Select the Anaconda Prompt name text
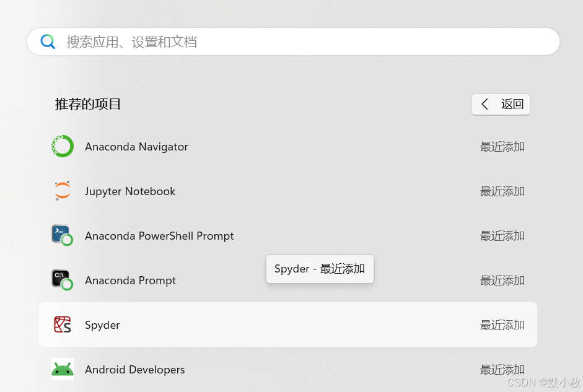Viewport: 583px width, 392px height. click(x=130, y=281)
